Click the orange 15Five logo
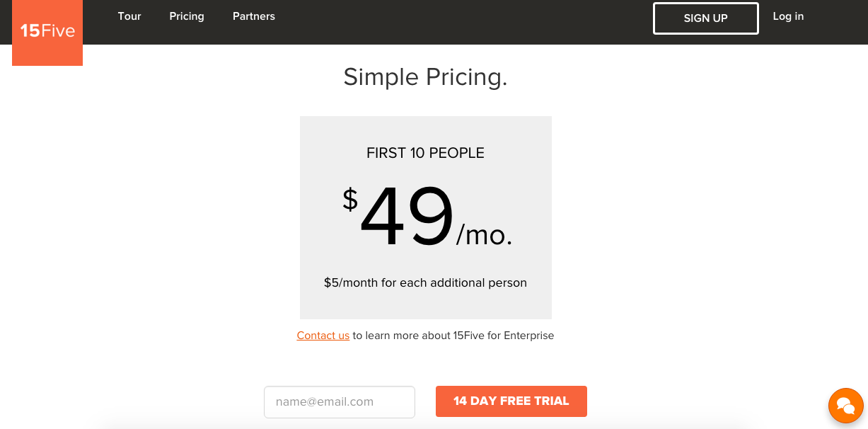The width and height of the screenshot is (868, 429). 47,33
